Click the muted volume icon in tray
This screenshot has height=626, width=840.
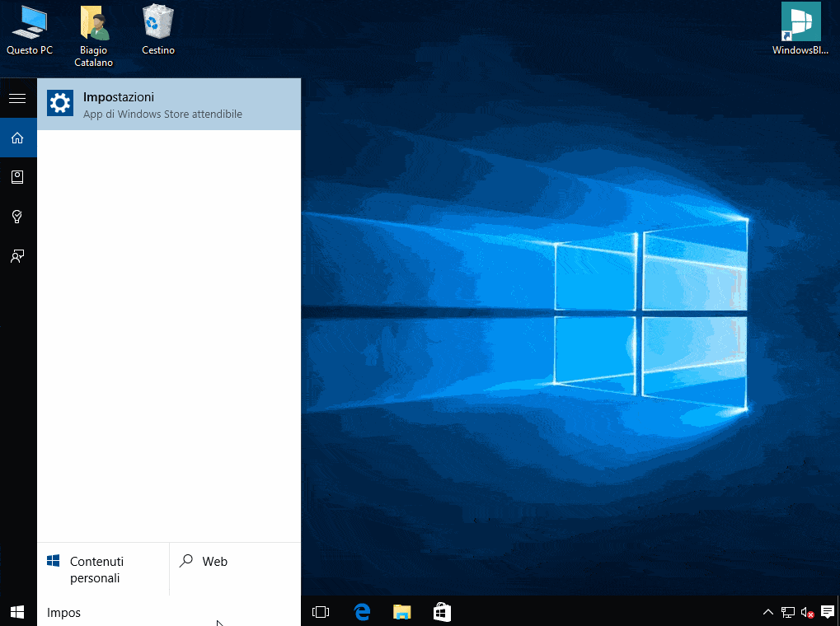pyautogui.click(x=808, y=612)
